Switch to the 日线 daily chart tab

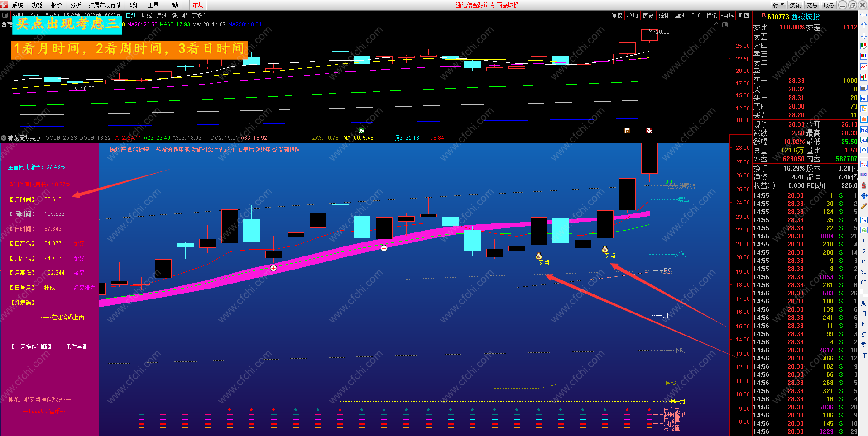131,15
